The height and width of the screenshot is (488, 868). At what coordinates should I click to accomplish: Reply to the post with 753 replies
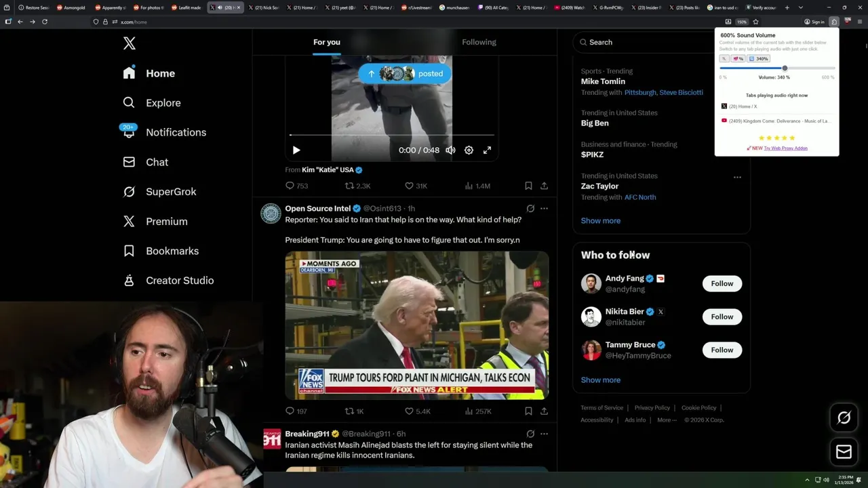tap(296, 186)
